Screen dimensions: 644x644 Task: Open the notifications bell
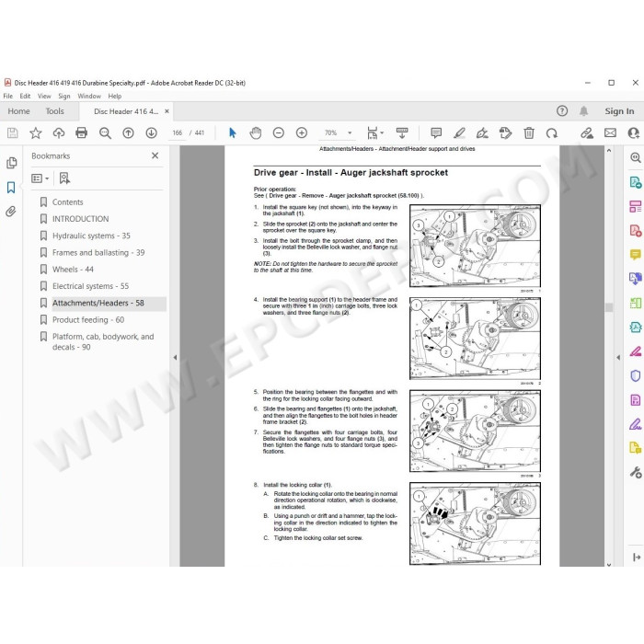[x=583, y=111]
